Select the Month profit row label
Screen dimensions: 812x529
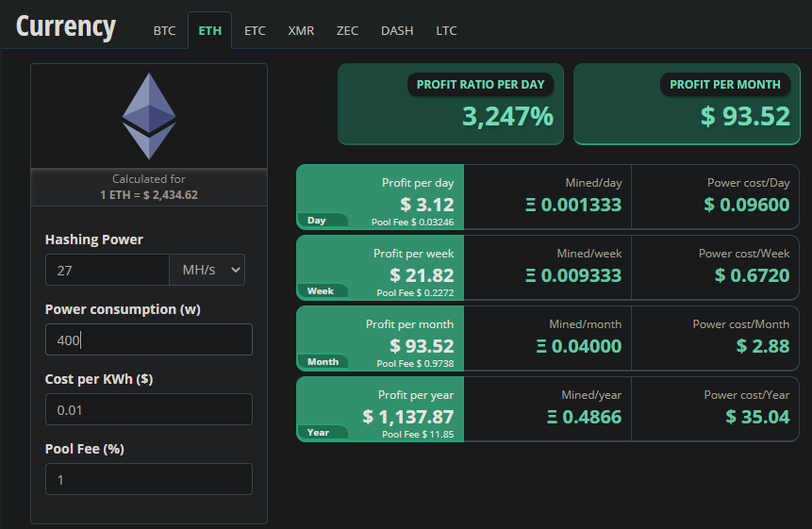point(323,362)
